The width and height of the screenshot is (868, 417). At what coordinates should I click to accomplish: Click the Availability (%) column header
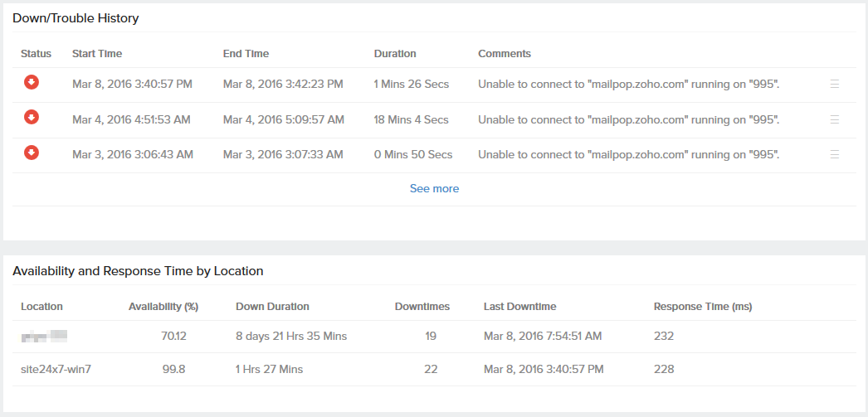click(x=163, y=307)
